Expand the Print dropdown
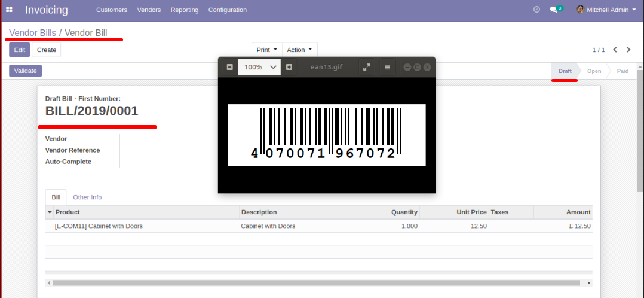The height and width of the screenshot is (298, 644). pyautogui.click(x=267, y=50)
